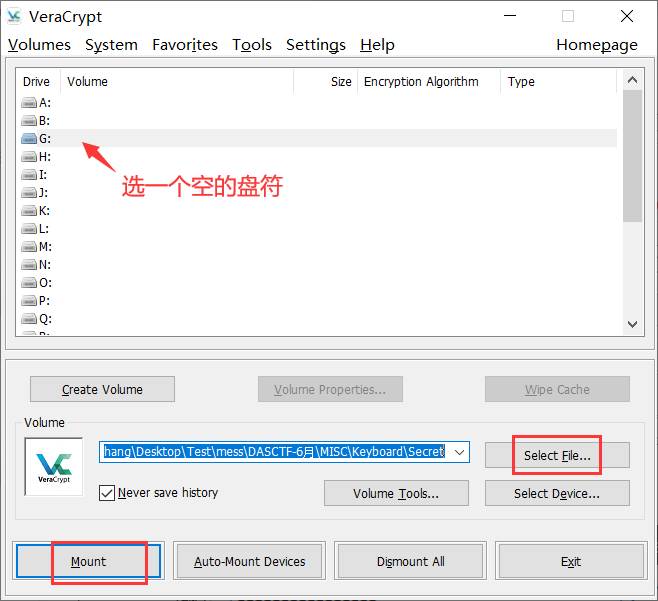This screenshot has width=658, height=601.
Task: Select the K: drive letter
Action: [x=44, y=211]
